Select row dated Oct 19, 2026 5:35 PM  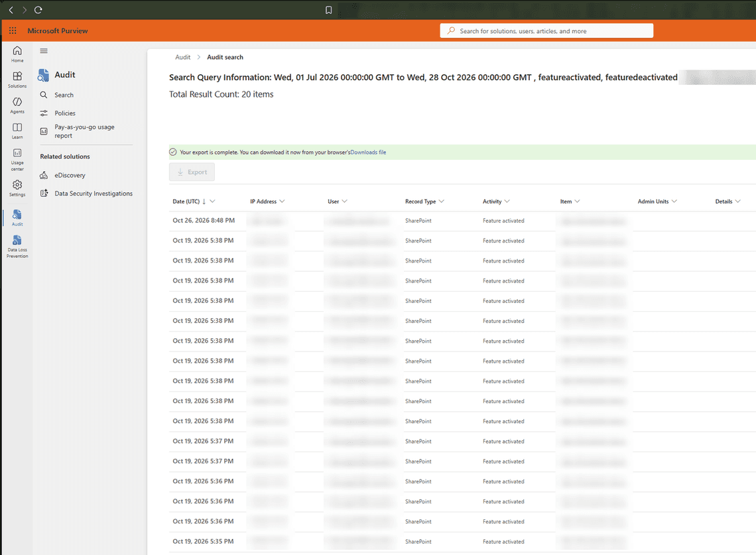(x=462, y=542)
